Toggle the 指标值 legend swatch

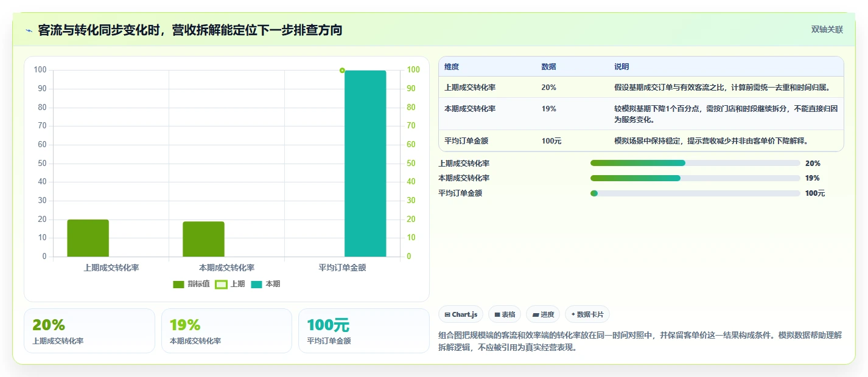[x=178, y=284]
